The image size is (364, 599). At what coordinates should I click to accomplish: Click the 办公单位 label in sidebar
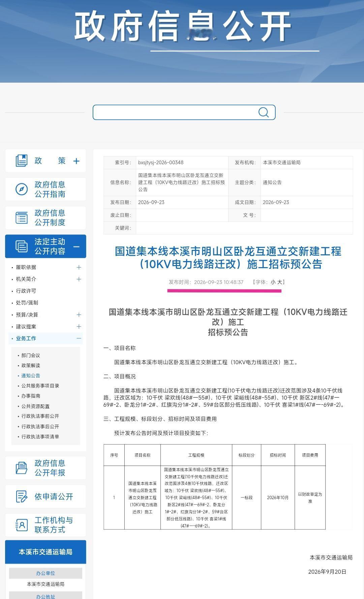(45, 573)
